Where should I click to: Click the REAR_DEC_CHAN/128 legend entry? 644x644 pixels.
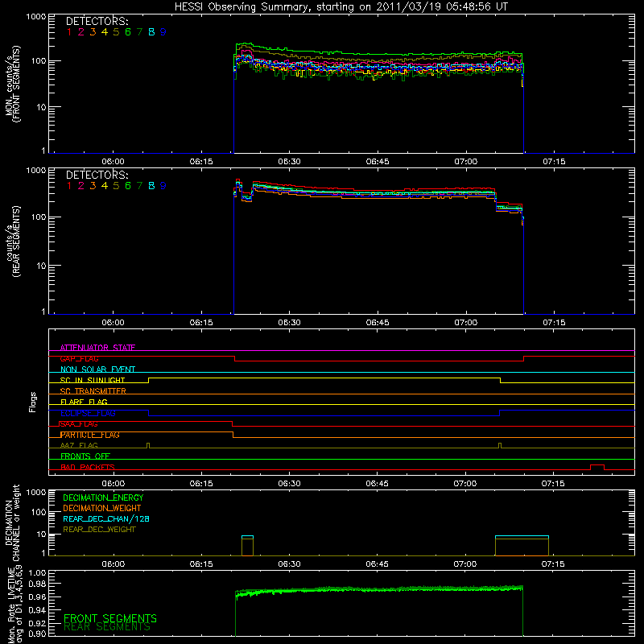[x=106, y=518]
